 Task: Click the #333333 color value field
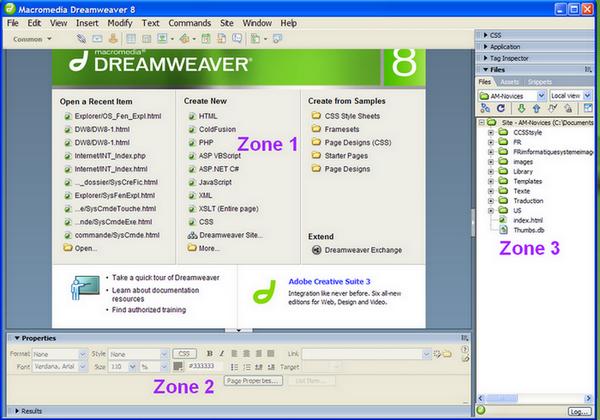pos(205,366)
